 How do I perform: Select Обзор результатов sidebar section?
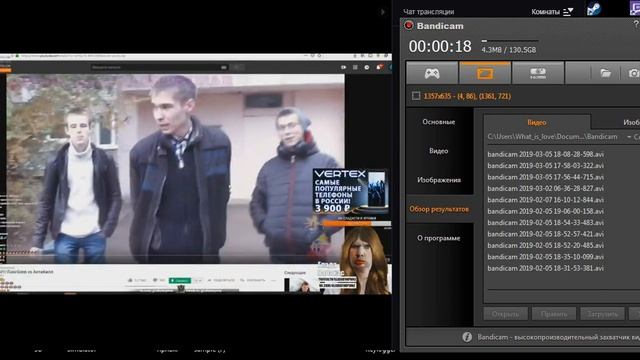click(439, 209)
